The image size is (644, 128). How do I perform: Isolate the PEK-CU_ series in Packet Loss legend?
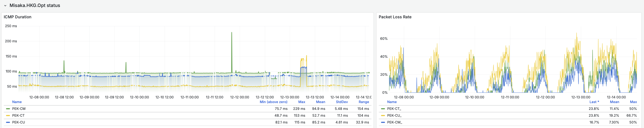click(x=394, y=116)
